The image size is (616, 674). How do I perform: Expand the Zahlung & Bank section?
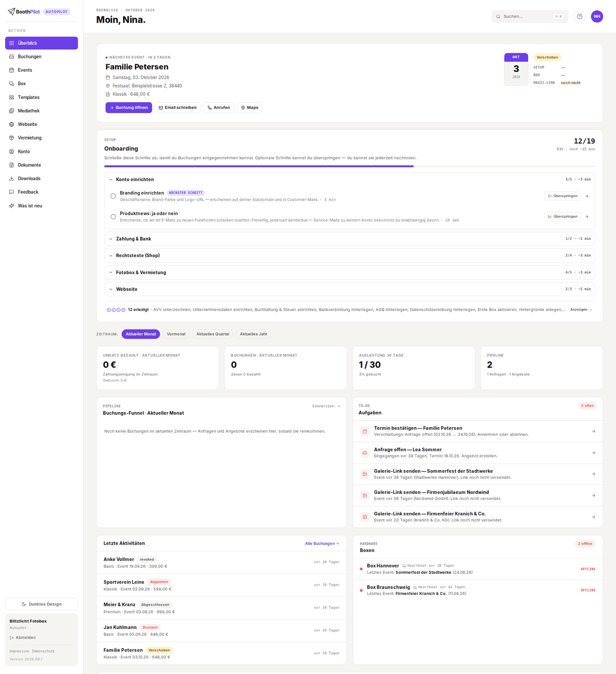point(350,239)
